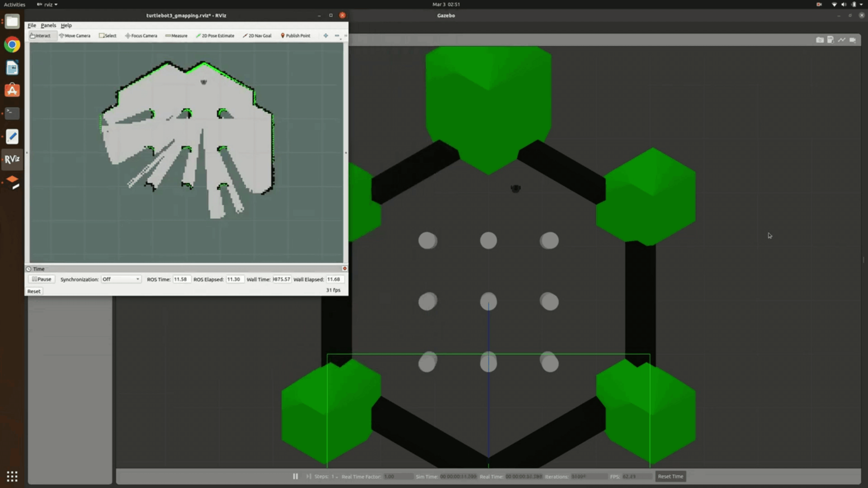
Task: Open the Help menu in RViz
Action: tap(66, 25)
